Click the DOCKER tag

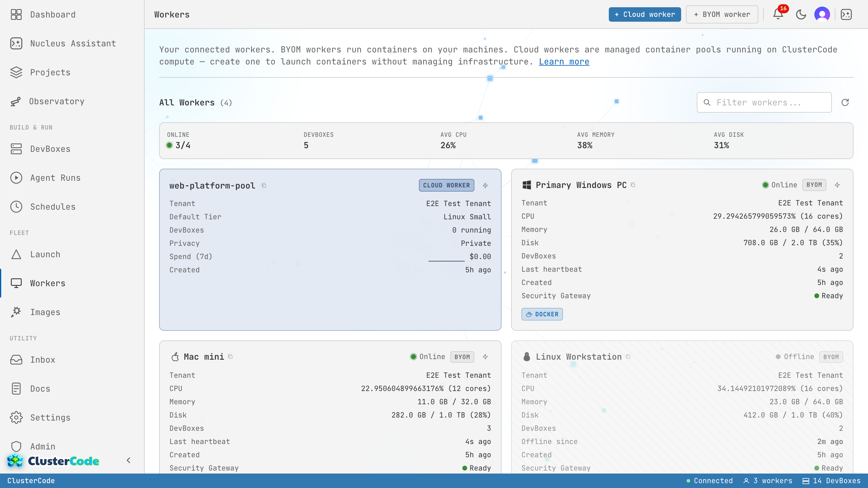tap(542, 314)
